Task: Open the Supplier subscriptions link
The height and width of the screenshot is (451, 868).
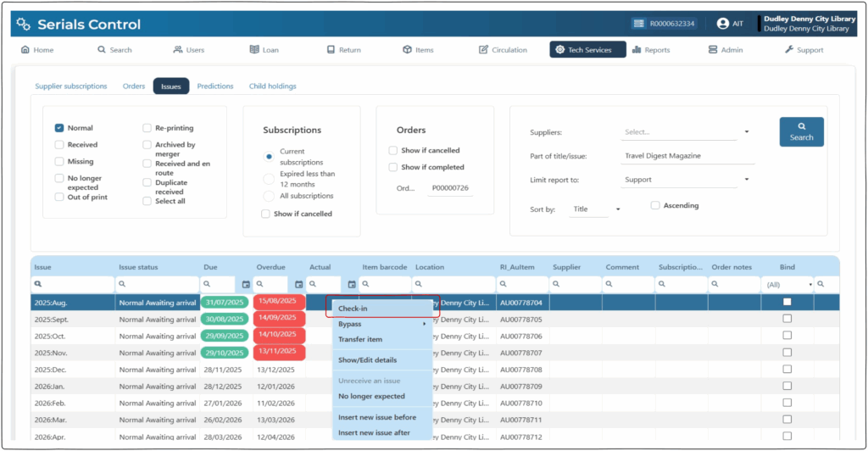Action: tap(71, 86)
